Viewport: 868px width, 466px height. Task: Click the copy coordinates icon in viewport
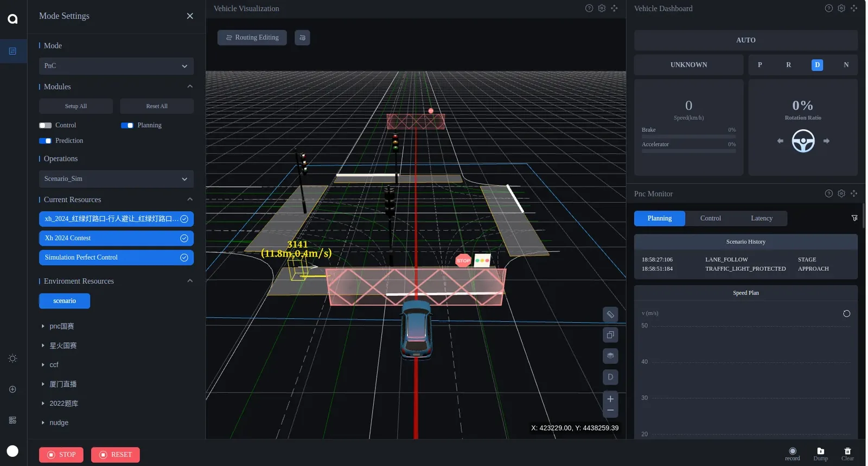pos(610,335)
